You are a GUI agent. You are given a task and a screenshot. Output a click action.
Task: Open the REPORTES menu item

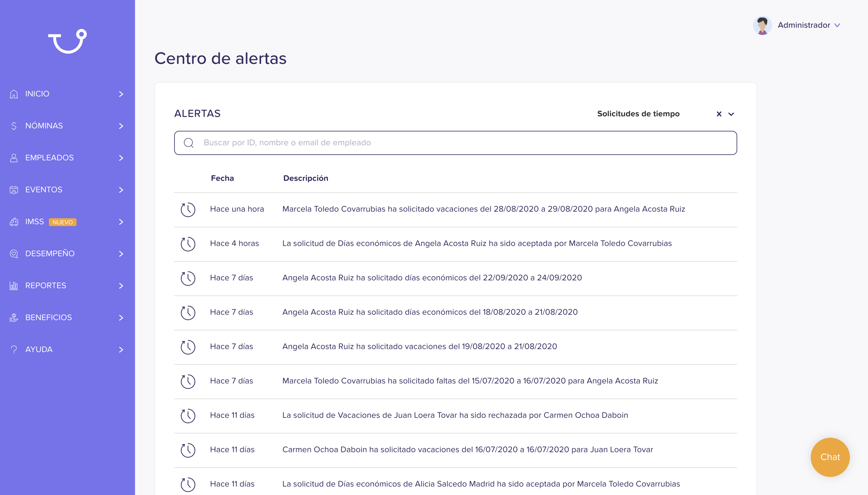(46, 285)
